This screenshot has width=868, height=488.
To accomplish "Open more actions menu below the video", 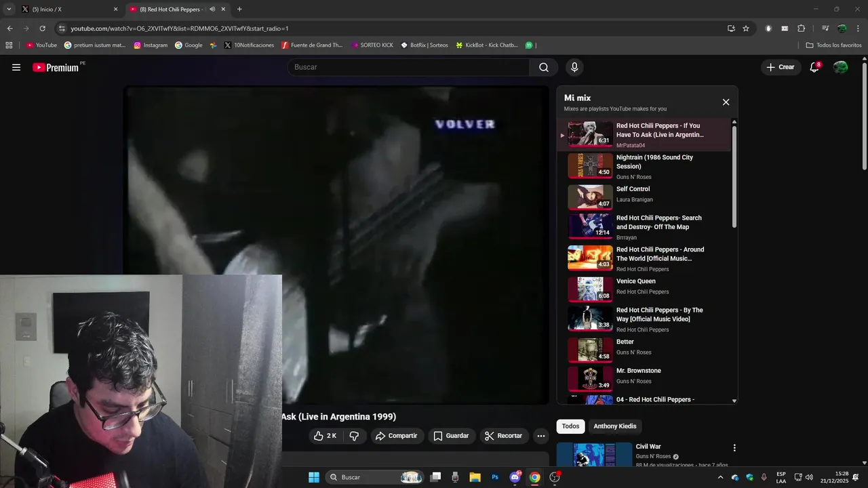I will click(540, 436).
